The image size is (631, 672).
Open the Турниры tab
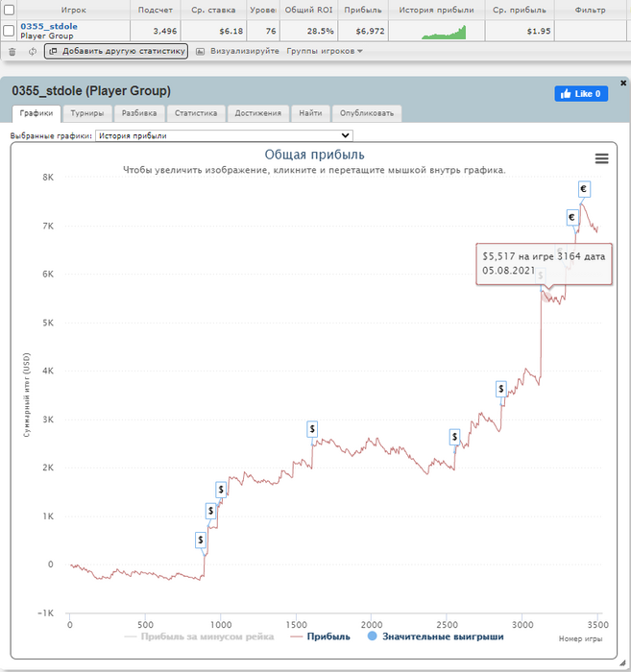[x=87, y=113]
